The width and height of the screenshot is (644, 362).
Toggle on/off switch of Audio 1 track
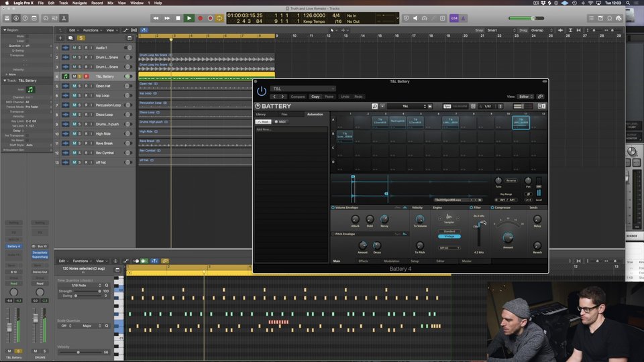[127, 48]
